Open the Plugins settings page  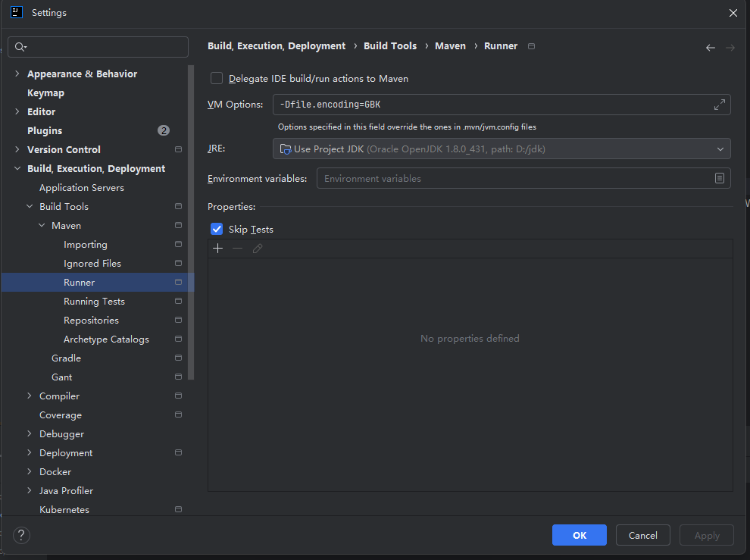coord(45,130)
